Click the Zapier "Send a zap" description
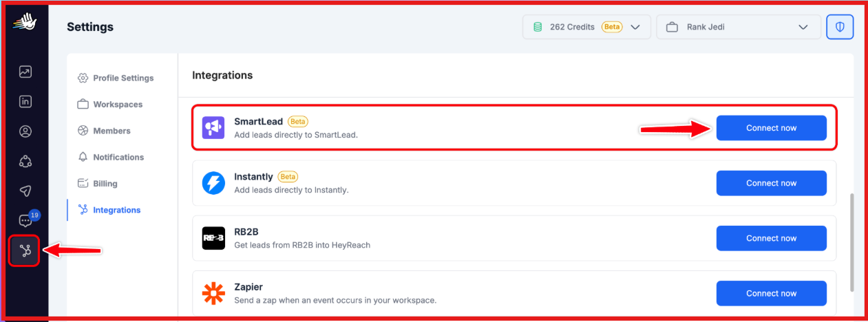868x322 pixels. (x=335, y=300)
